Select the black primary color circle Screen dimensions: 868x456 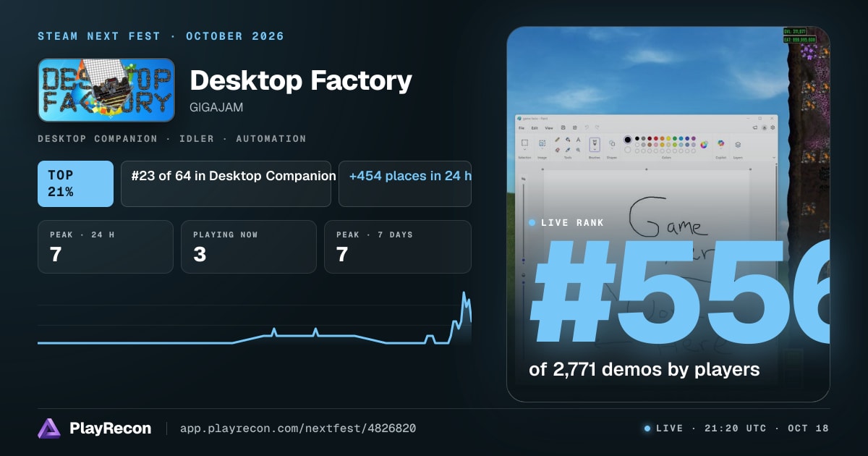pos(628,140)
